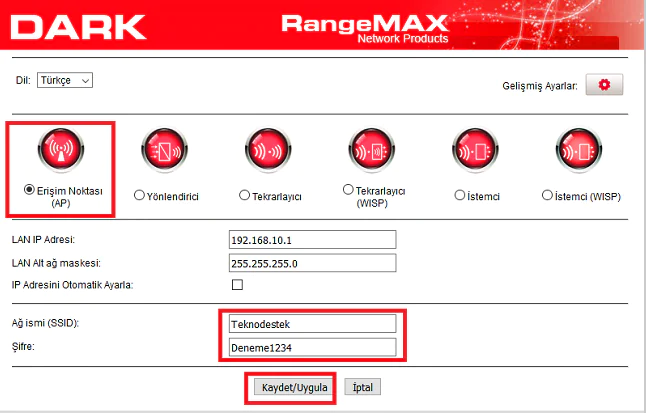Select Tekrarlayıcı (WISP) radio button
Screen dimensions: 646x413
[x=348, y=190]
